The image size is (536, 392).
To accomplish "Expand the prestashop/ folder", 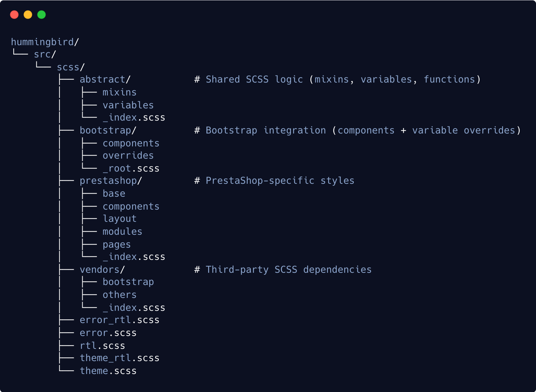I will click(111, 181).
